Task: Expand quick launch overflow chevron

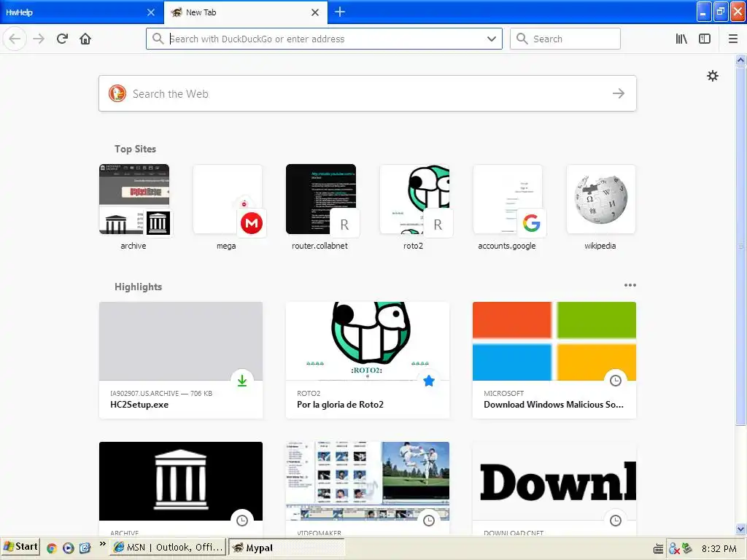Action: click(x=102, y=544)
